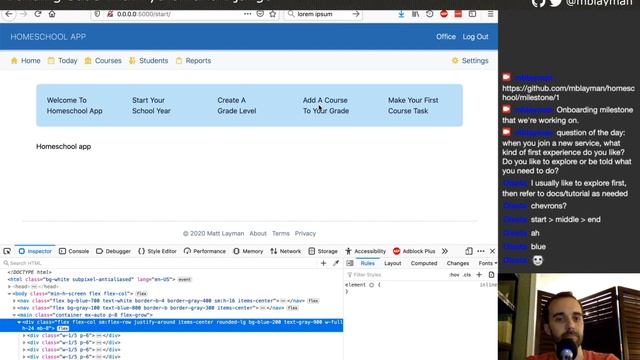Click the print media simulation icon
The height and width of the screenshot is (360, 640).
491,275
